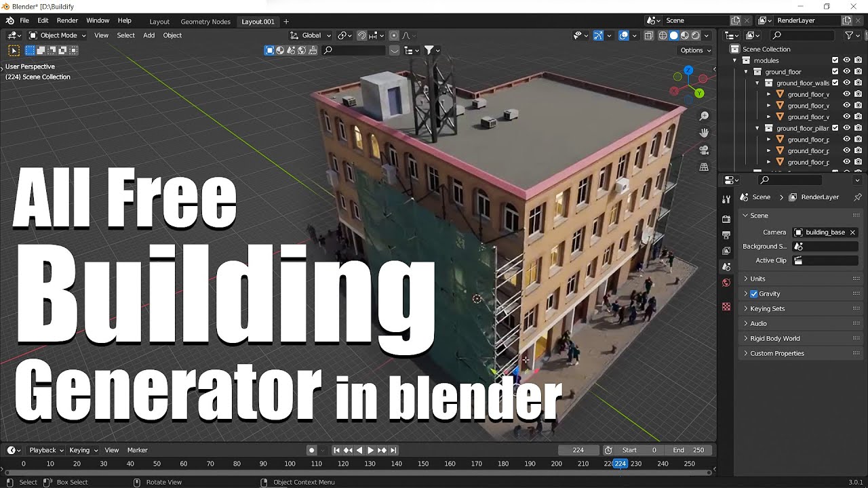
Task: Select wireframe viewport shading
Action: click(663, 35)
